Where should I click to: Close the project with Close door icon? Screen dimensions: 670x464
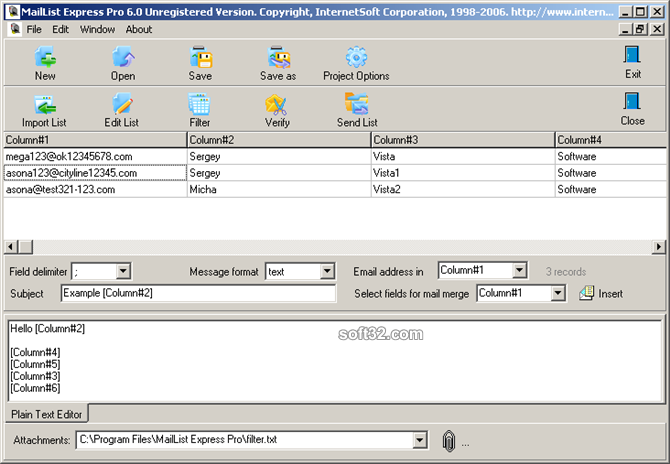[x=632, y=109]
